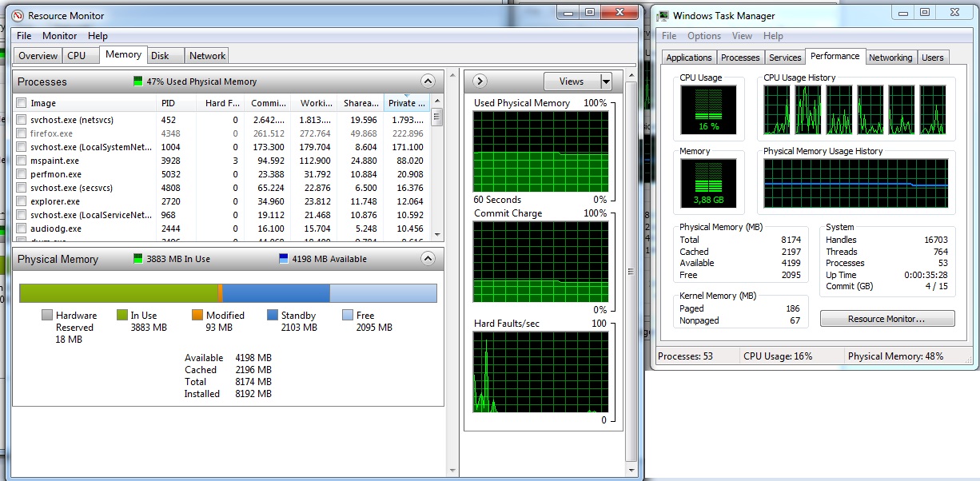
Task: Tick the firefox.exe process checkbox
Action: click(x=22, y=133)
